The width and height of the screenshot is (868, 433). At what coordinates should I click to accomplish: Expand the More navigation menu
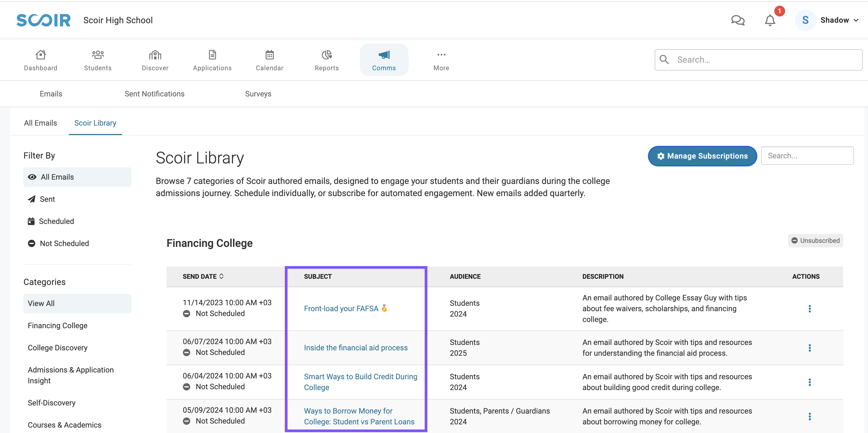coord(441,60)
